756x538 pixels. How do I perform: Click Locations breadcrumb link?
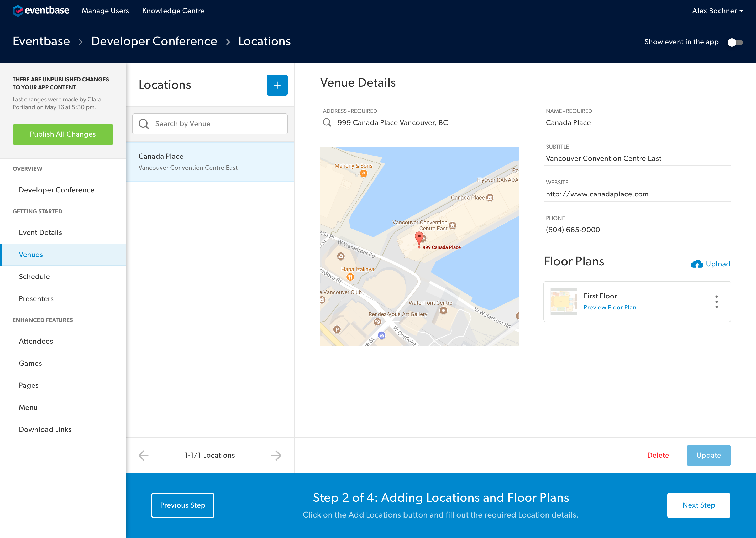(264, 41)
